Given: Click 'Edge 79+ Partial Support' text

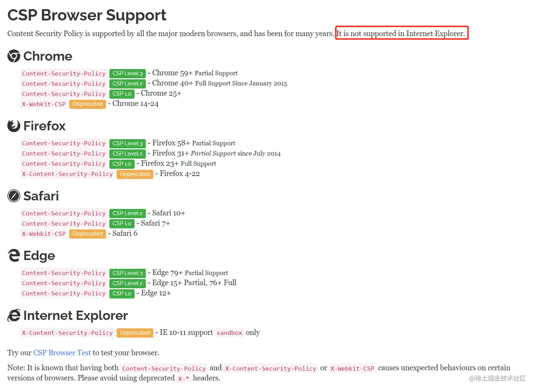Looking at the screenshot, I should 190,273.
